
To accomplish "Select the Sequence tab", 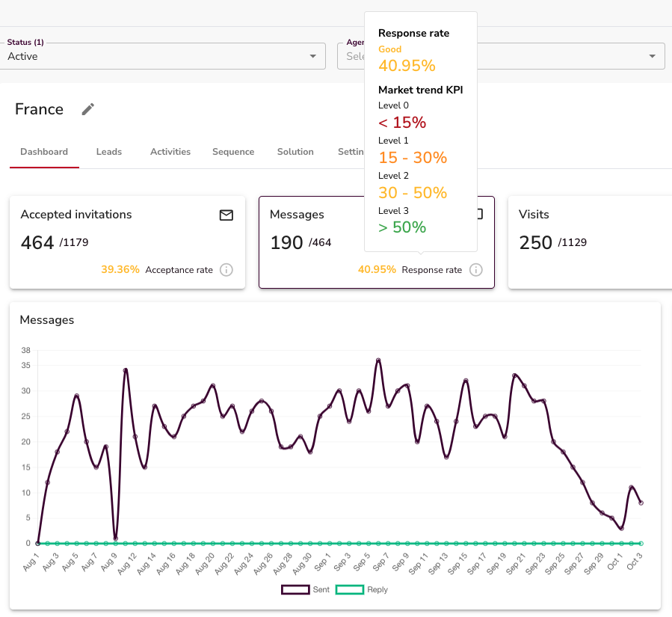I will [233, 152].
